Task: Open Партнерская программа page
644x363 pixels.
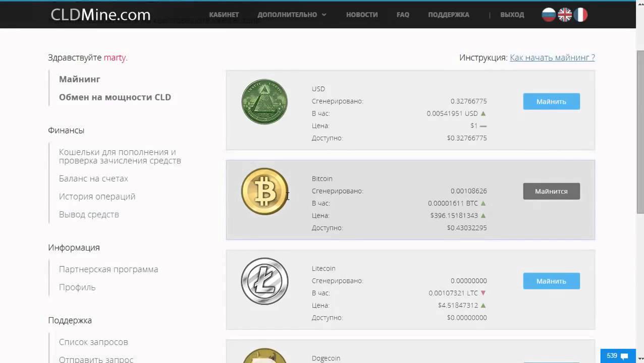Action: [x=109, y=269]
